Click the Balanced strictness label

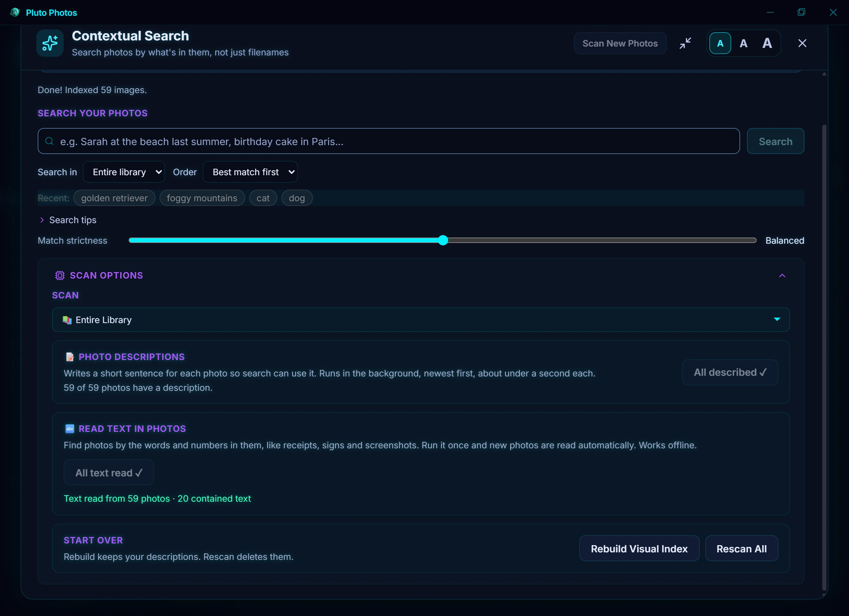point(785,240)
